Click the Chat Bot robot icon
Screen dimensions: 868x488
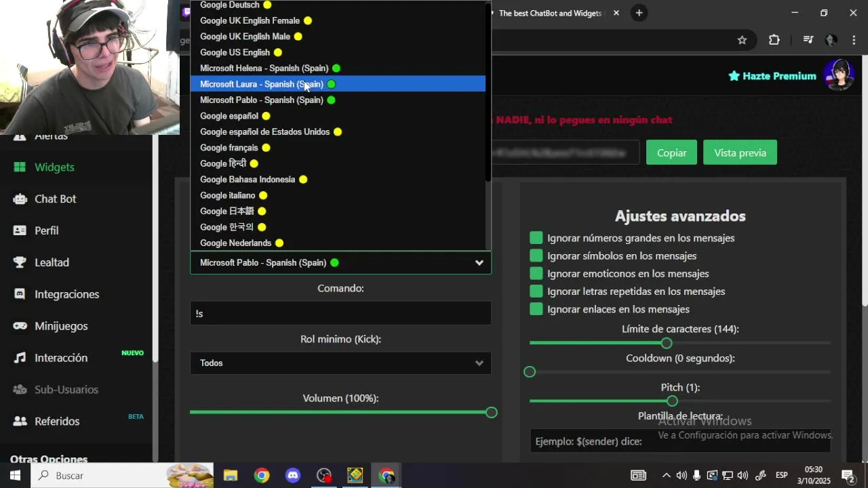[x=20, y=199]
